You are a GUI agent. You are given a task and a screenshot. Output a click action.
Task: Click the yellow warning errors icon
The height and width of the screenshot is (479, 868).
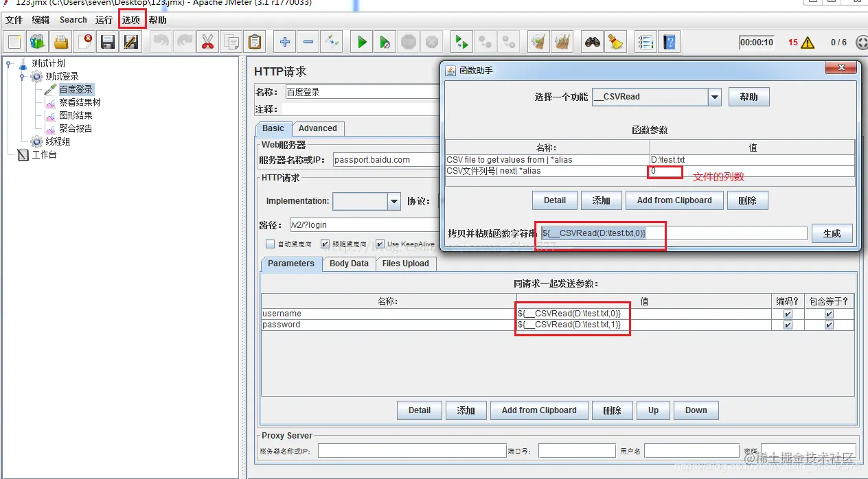click(x=808, y=43)
